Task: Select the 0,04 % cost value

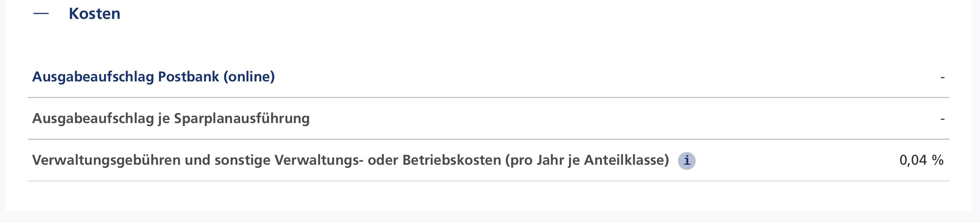Action: pyautogui.click(x=921, y=160)
